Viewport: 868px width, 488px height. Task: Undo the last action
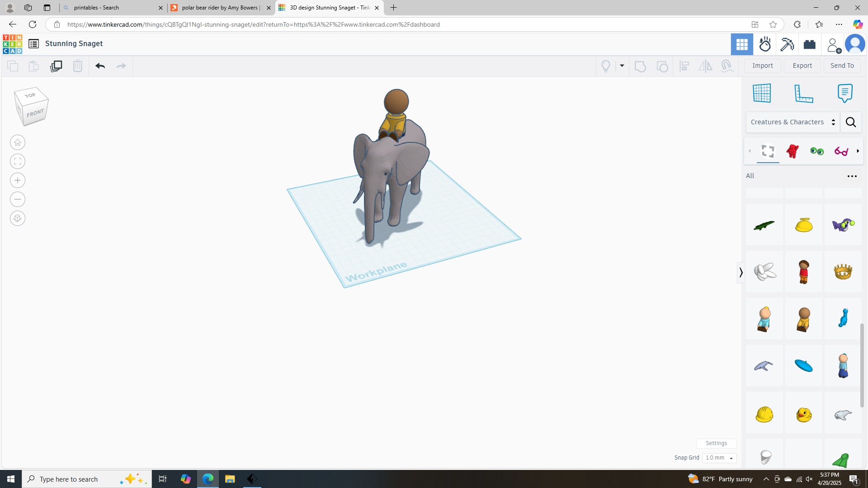100,66
